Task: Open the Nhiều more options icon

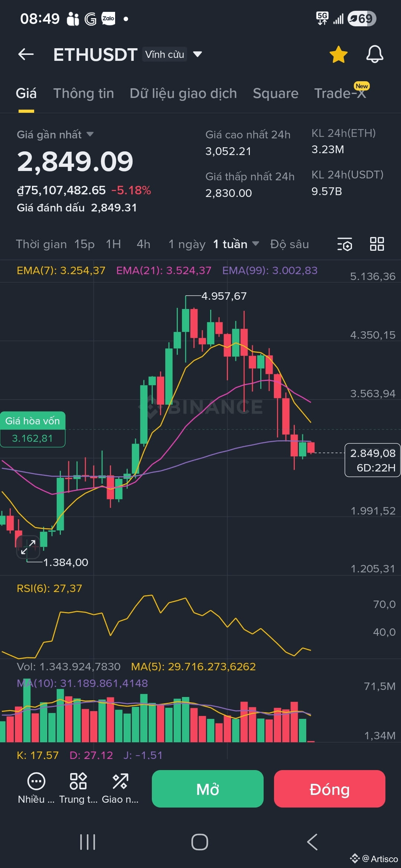Action: click(36, 789)
